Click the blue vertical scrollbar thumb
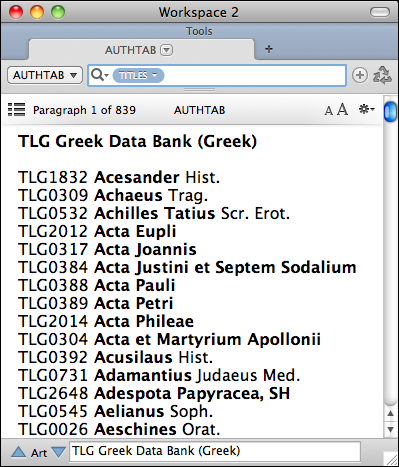Screen dimensions: 399x467 pyautogui.click(x=390, y=112)
